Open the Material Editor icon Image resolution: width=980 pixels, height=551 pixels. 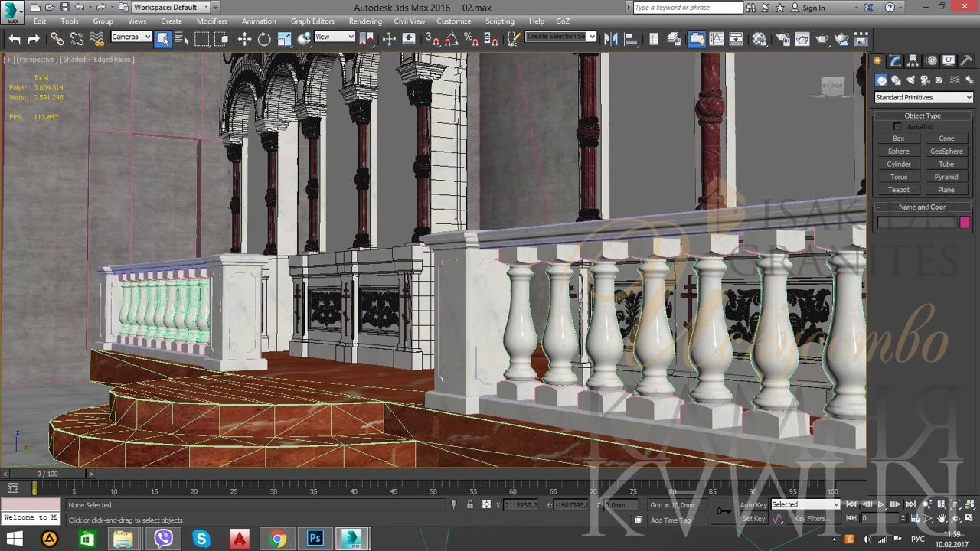(759, 39)
